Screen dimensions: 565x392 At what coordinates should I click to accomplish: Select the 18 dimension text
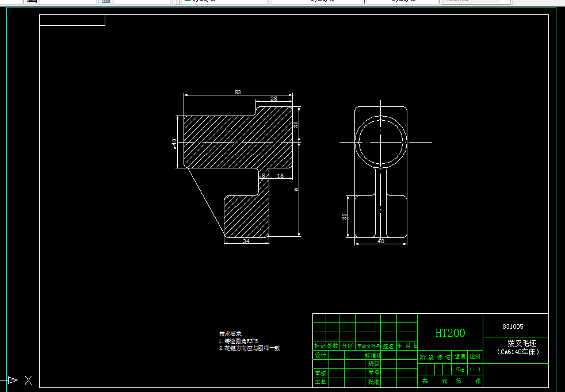[280, 176]
